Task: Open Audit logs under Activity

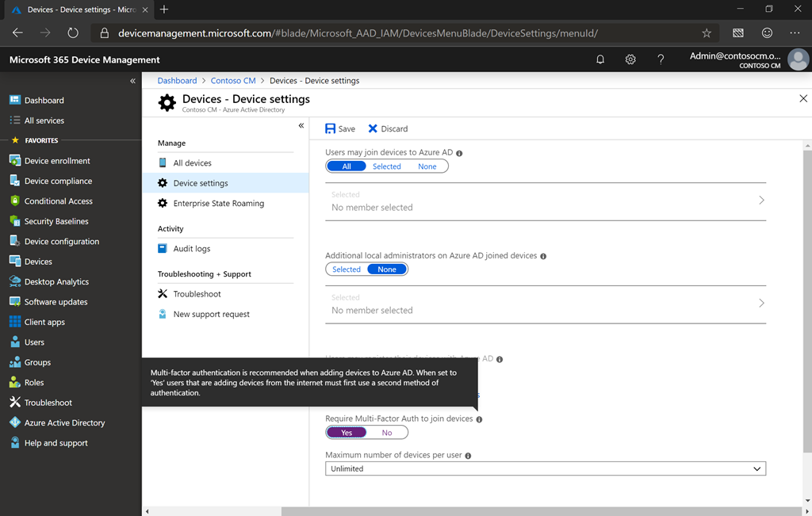Action: pos(192,249)
